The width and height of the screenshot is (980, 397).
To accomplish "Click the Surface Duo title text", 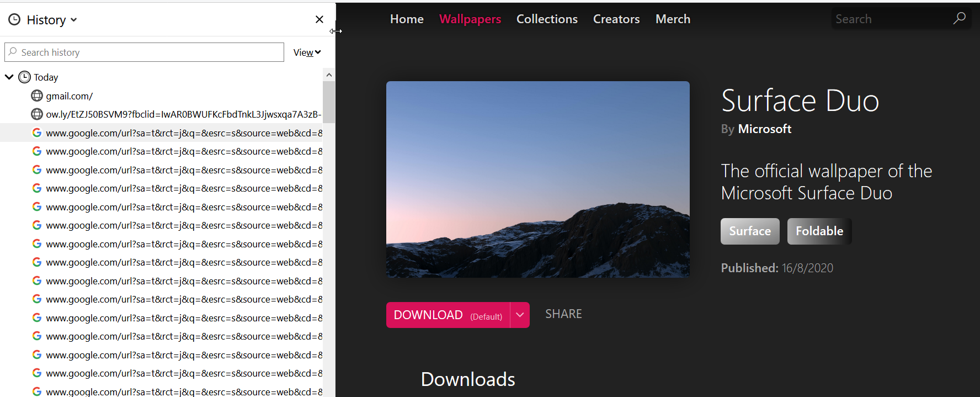I will 800,100.
